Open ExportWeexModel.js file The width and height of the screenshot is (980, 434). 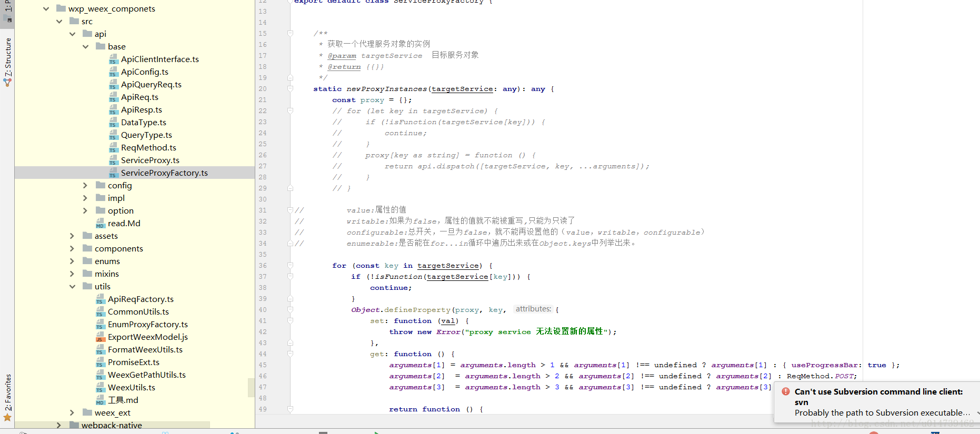point(148,337)
